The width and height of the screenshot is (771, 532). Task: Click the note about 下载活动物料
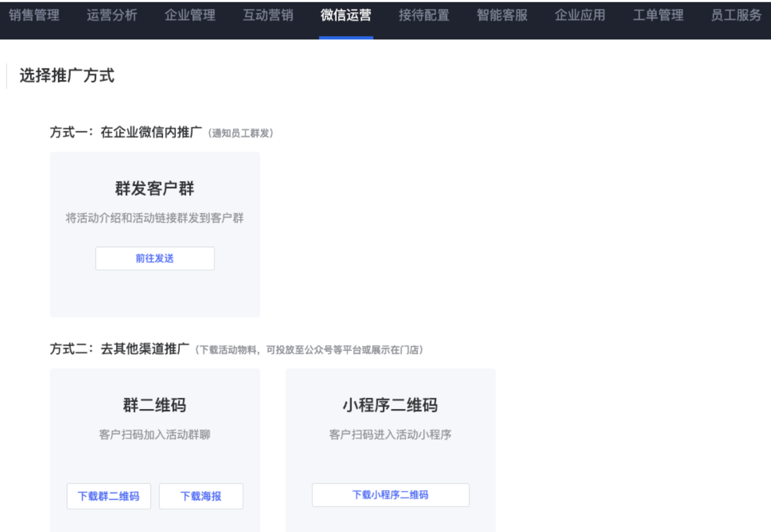pos(309,350)
